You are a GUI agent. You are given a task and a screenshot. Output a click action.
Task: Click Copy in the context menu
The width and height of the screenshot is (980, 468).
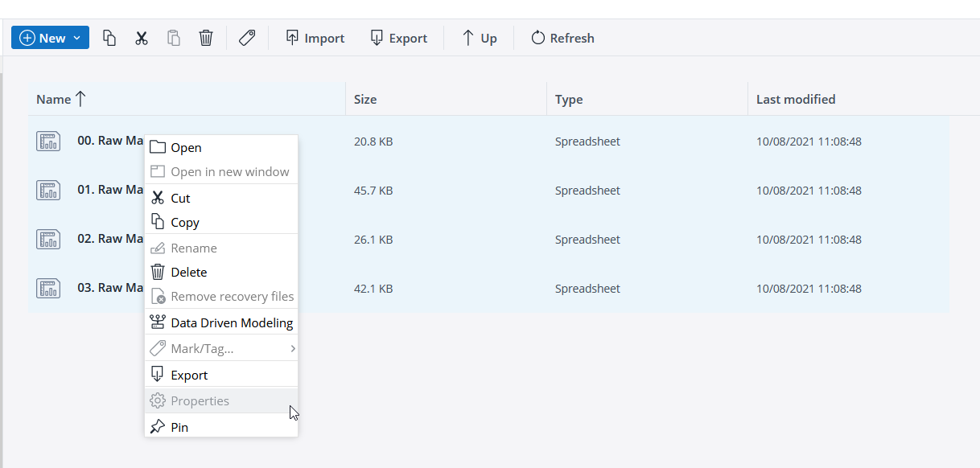tap(185, 223)
